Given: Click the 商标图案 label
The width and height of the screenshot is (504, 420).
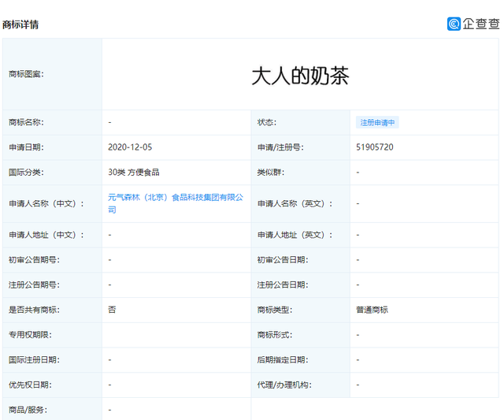Looking at the screenshot, I should pyautogui.click(x=26, y=74).
